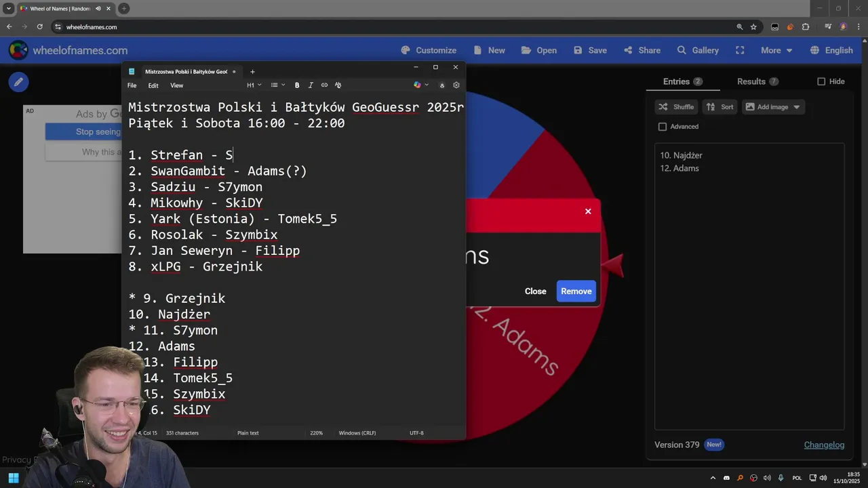Click the Stop seeing this ad button
The width and height of the screenshot is (868, 488).
(83, 132)
